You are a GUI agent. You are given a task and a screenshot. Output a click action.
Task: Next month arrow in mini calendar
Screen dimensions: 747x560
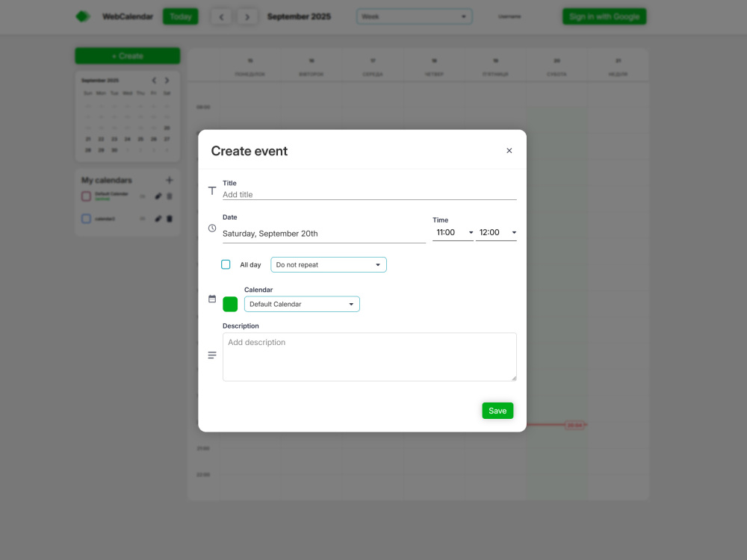(167, 80)
